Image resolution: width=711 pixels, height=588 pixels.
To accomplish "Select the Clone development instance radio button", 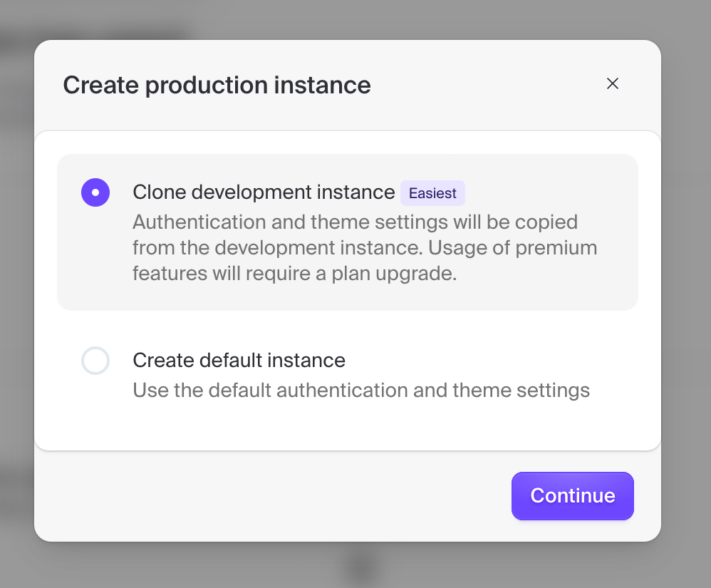I will click(x=95, y=192).
